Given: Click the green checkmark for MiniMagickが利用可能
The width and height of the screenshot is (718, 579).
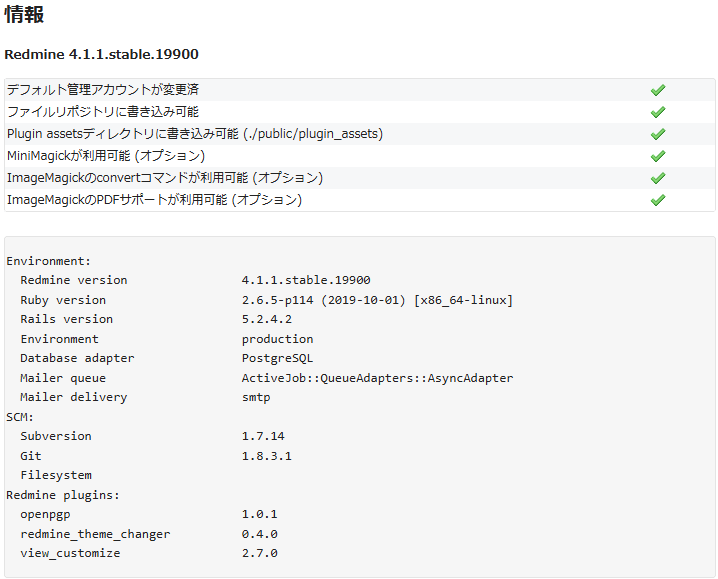Looking at the screenshot, I should (658, 156).
